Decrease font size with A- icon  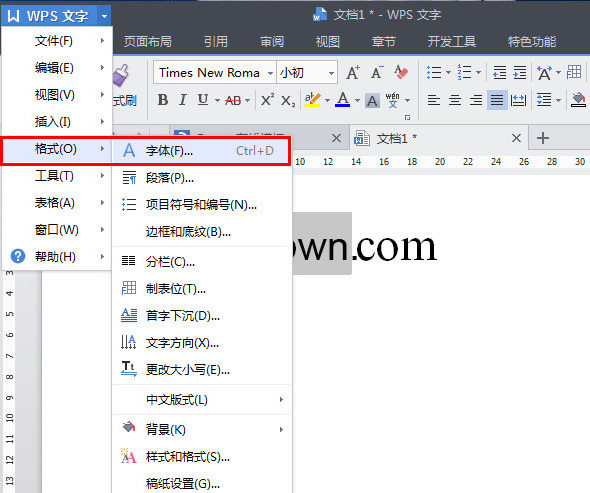coord(377,72)
